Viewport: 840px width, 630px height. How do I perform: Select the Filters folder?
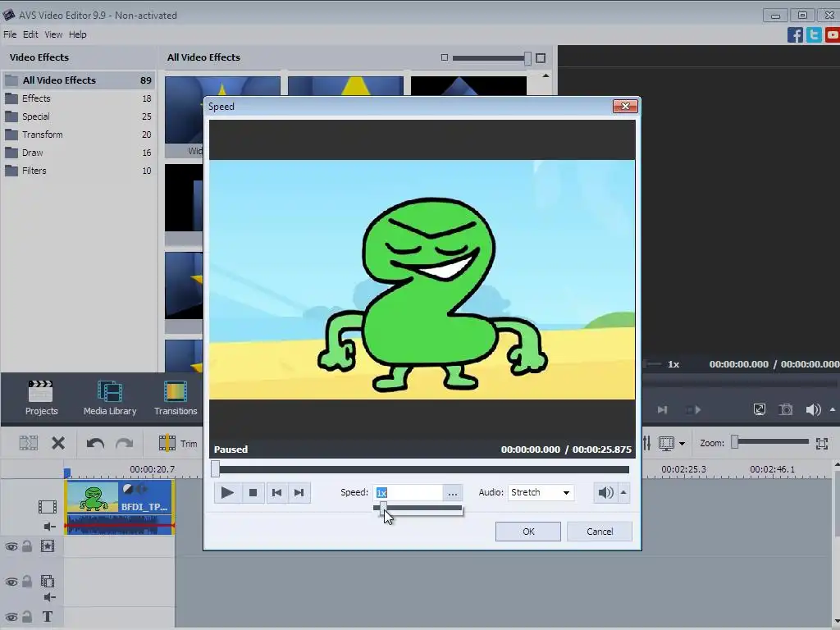(79, 171)
